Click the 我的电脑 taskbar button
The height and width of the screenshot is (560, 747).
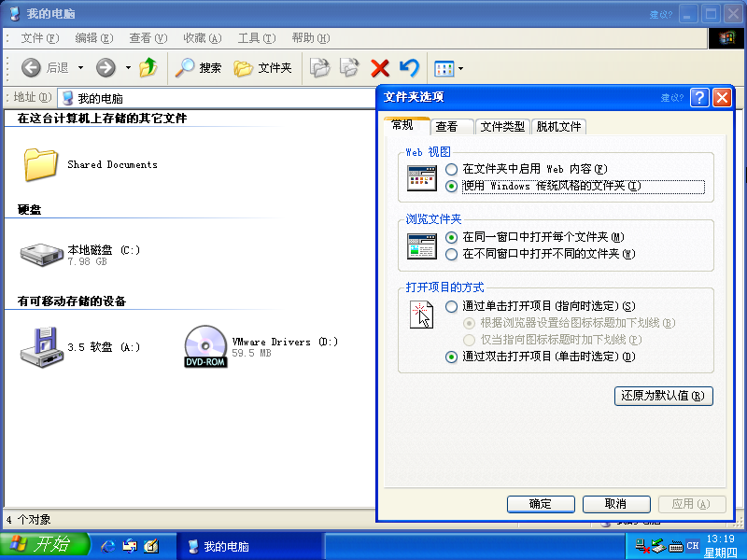(250, 546)
